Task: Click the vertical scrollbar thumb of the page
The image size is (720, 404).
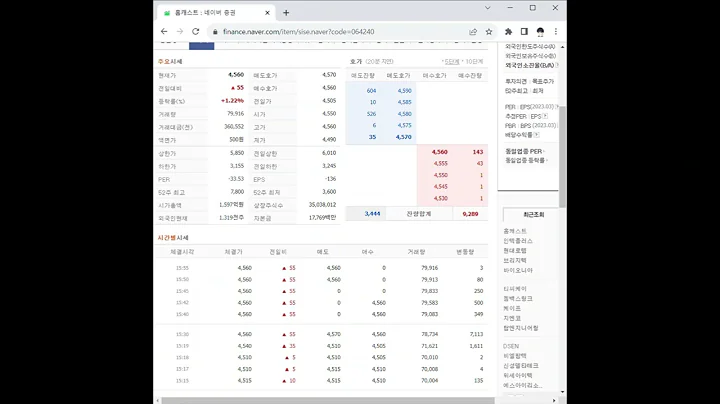Action: coord(562,156)
